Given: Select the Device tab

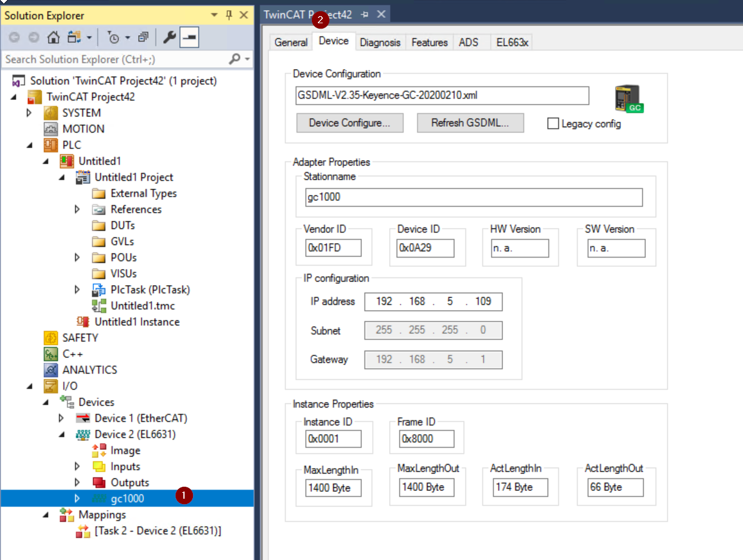Looking at the screenshot, I should pos(334,41).
